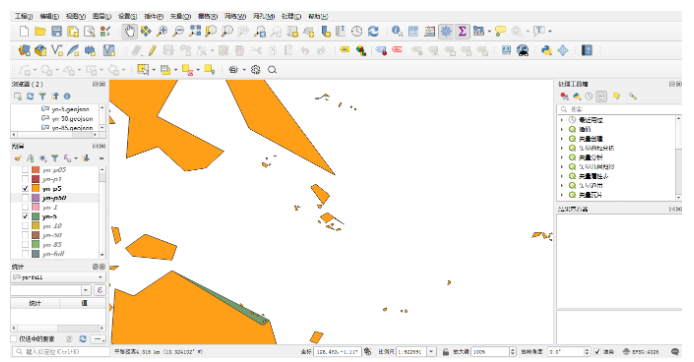The image size is (694, 362).
Task: Open the Python console
Action: coord(547,50)
